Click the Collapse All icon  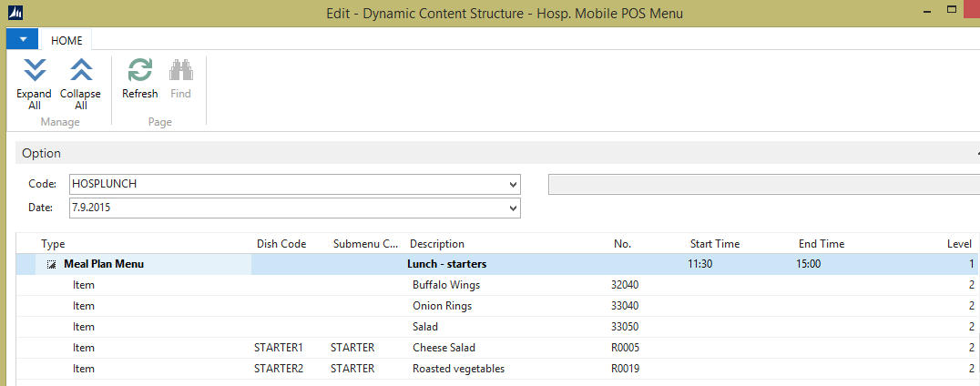click(80, 71)
